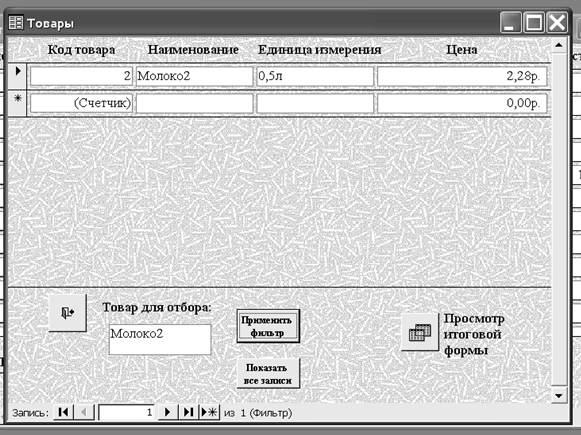Minimize the Товары window

click(510, 23)
